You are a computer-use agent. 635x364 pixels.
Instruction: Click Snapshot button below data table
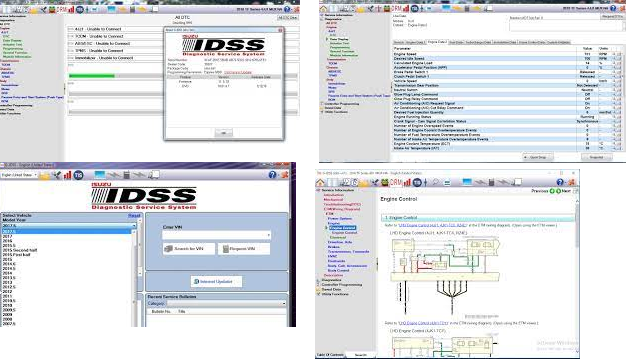click(597, 157)
